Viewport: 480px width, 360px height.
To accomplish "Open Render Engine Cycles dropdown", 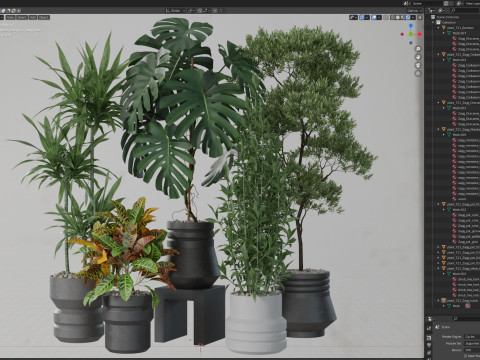I will (472, 337).
